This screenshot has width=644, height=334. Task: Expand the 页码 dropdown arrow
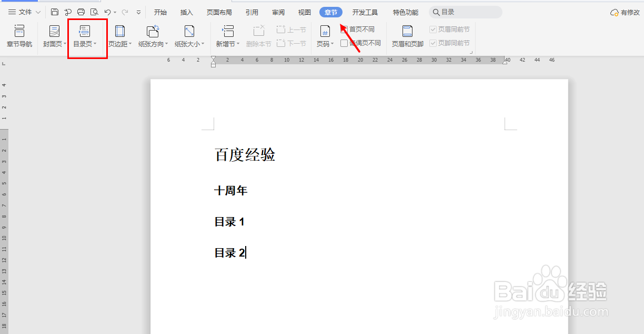(x=333, y=44)
